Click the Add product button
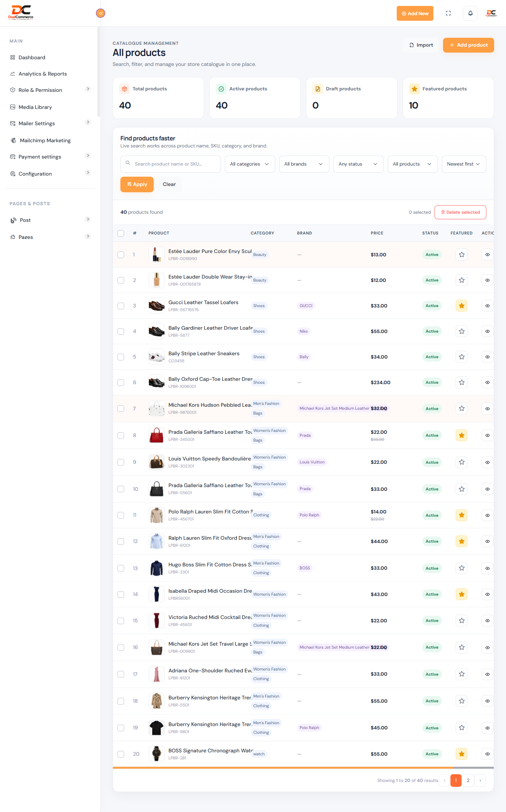 468,45
